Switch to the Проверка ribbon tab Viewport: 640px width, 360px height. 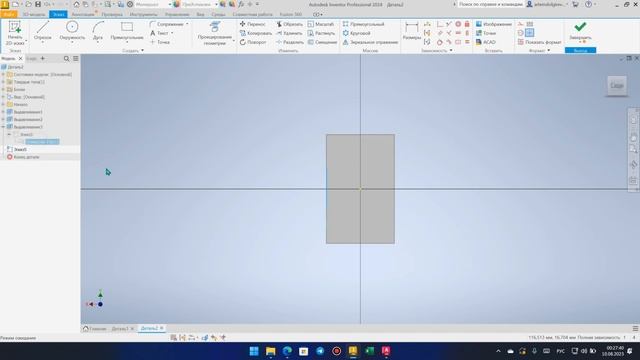112,14
